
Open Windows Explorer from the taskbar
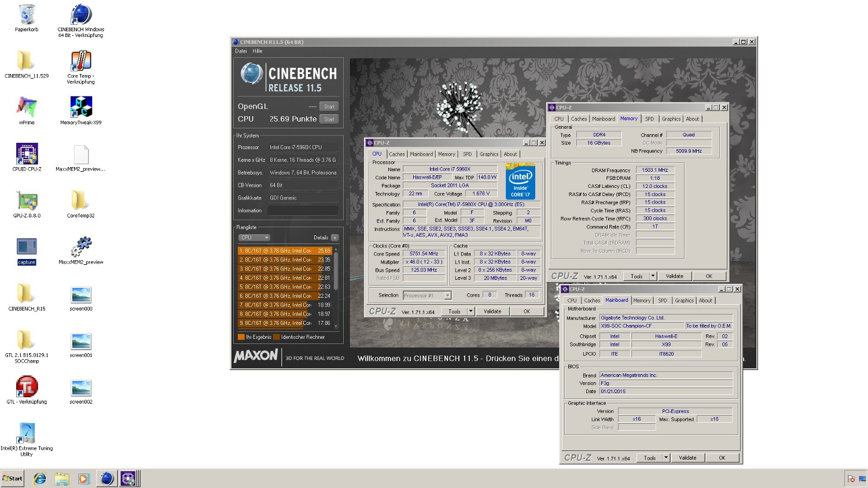(x=62, y=479)
